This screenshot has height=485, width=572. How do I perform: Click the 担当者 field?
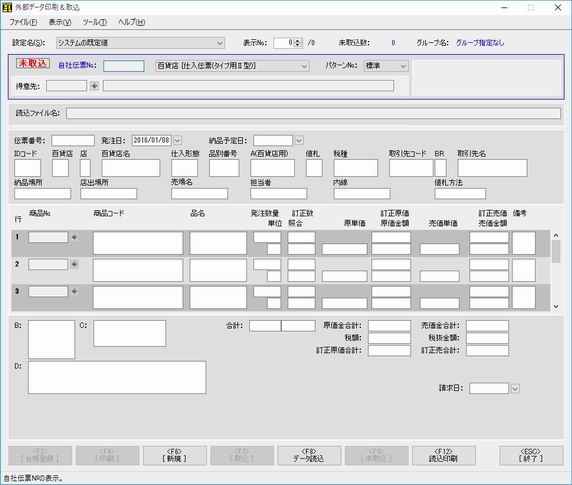[278, 194]
